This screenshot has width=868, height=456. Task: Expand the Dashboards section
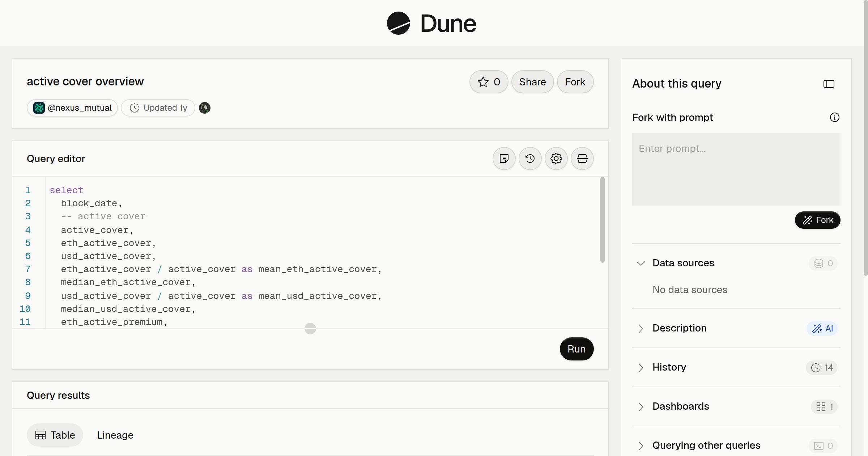[641, 406]
